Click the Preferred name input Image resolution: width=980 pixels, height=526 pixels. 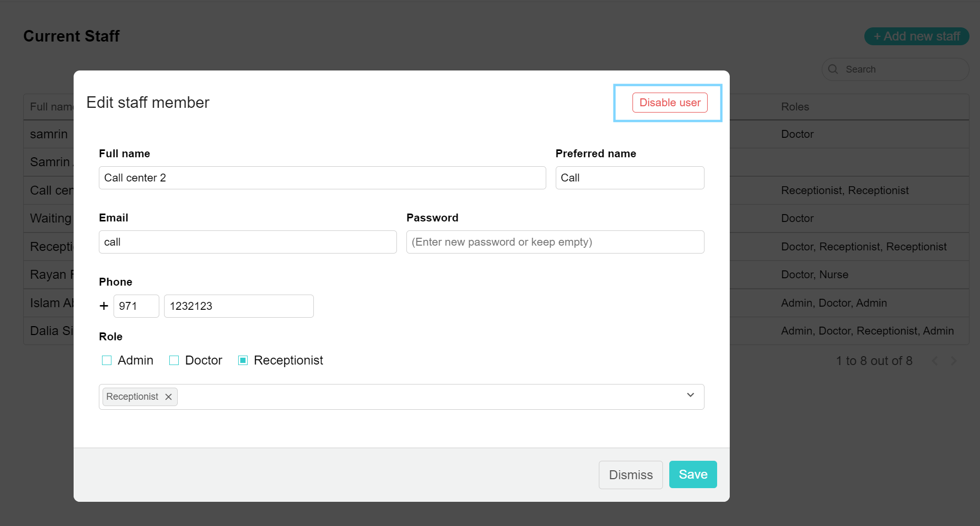(630, 178)
